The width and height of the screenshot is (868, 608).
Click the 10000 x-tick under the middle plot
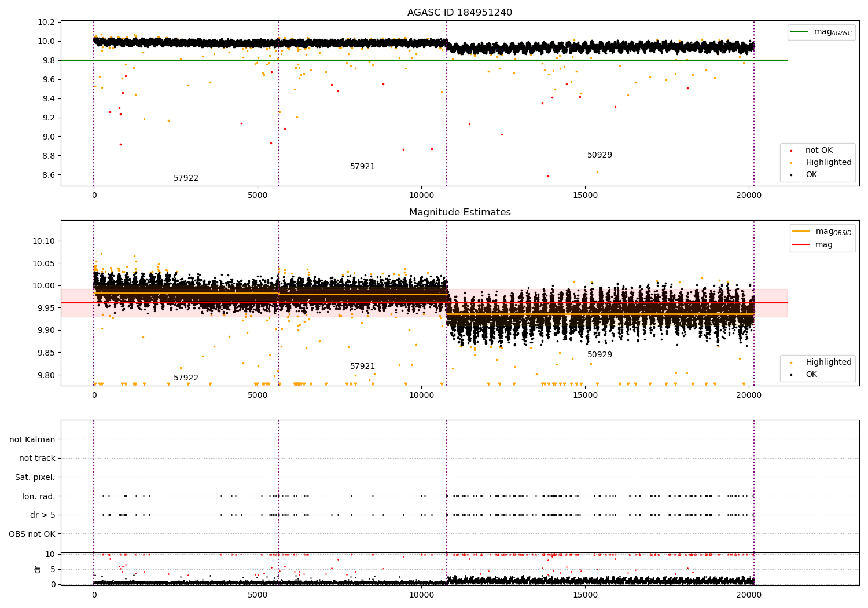click(421, 395)
